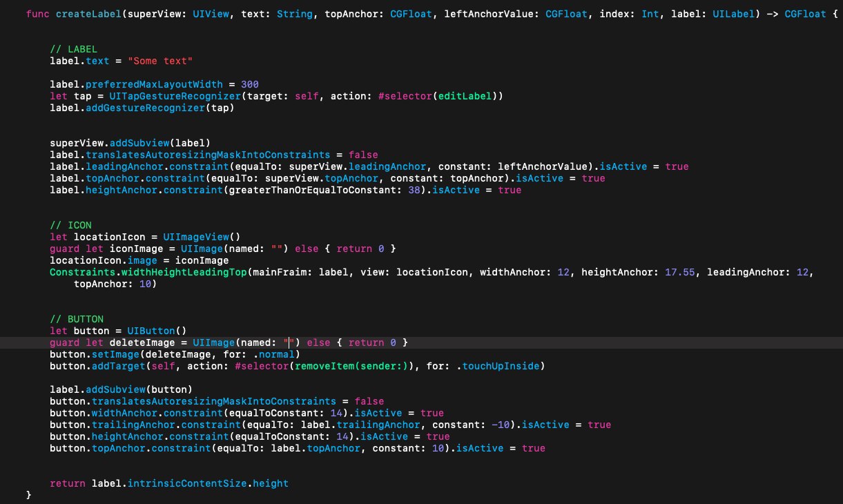The image size is (843, 504).
Task: Click the String parameter type
Action: (293, 14)
